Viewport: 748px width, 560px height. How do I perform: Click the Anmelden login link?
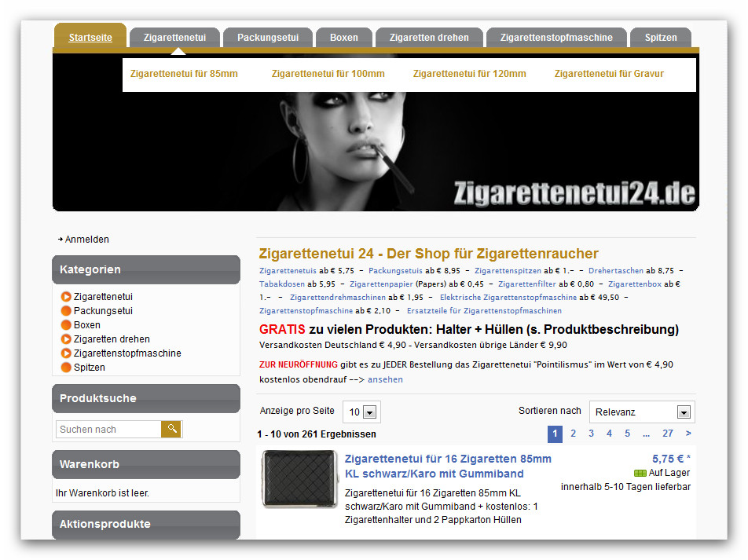click(86, 240)
